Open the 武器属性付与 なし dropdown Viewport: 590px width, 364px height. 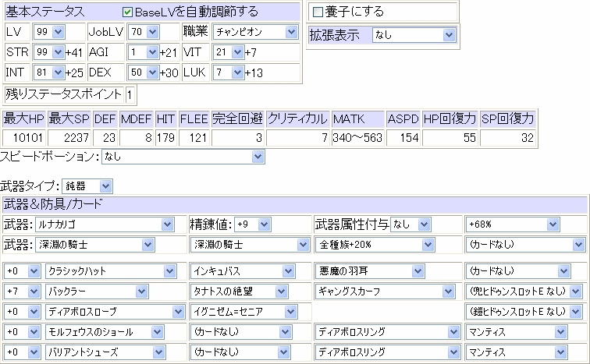click(x=411, y=224)
